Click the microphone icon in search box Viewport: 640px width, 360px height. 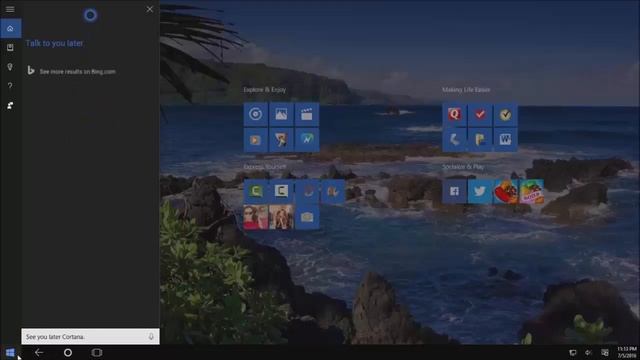point(151,336)
